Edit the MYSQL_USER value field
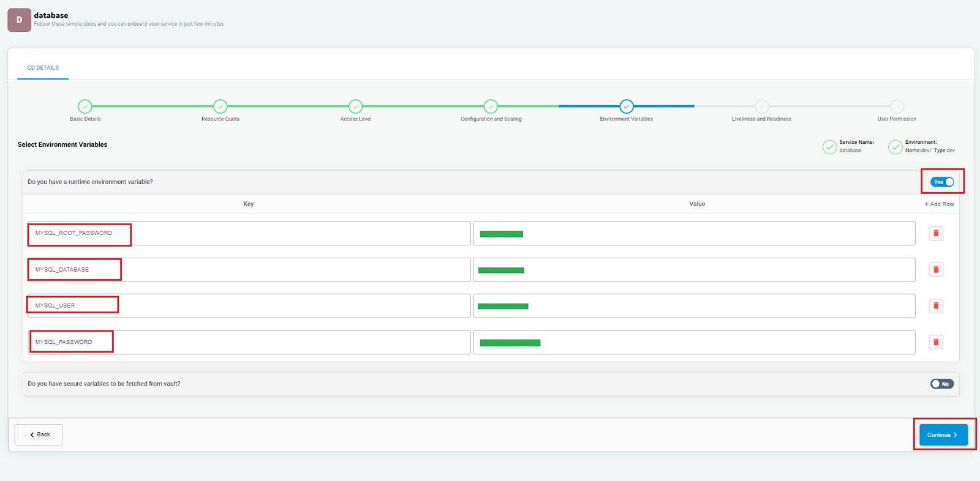This screenshot has height=481, width=980. click(694, 306)
